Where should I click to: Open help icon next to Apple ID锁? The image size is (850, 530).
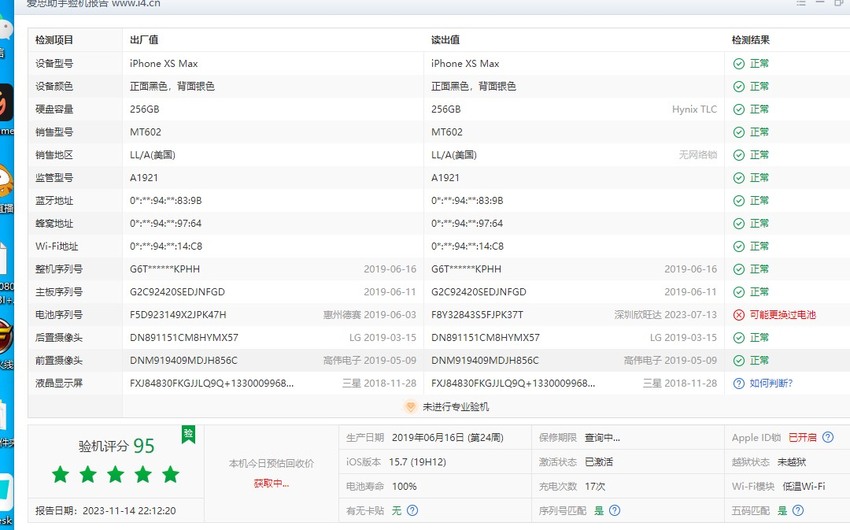828,437
